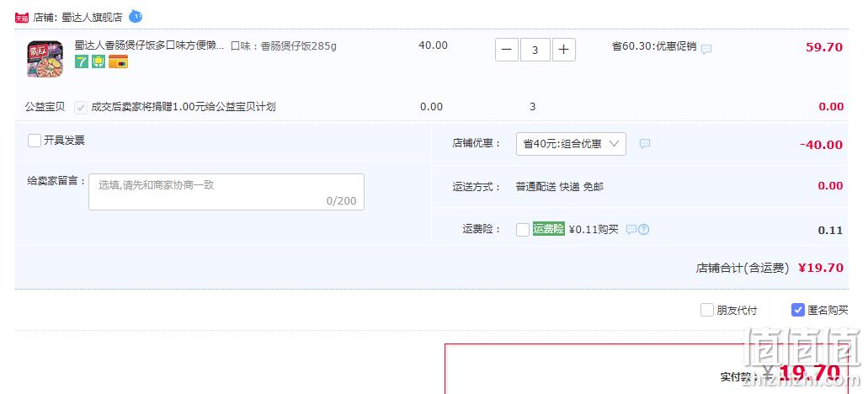Click the item subtotal 59.70
The image size is (868, 394).
(824, 47)
